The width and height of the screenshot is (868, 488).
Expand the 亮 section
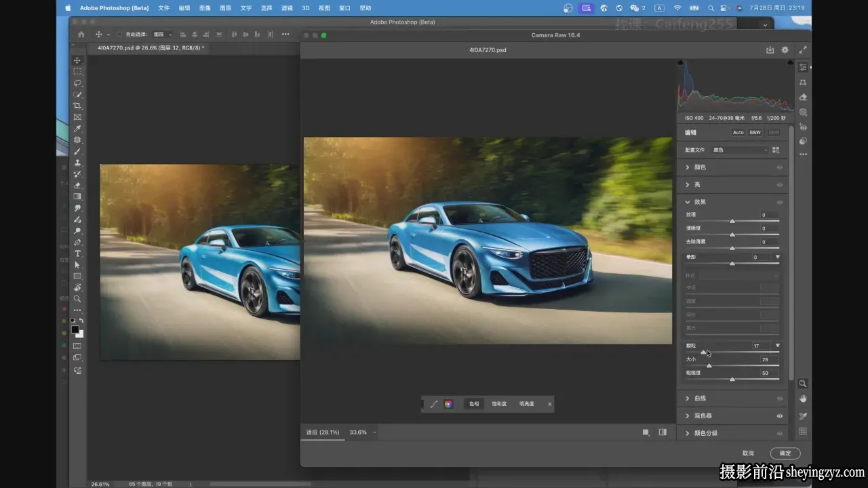click(688, 185)
